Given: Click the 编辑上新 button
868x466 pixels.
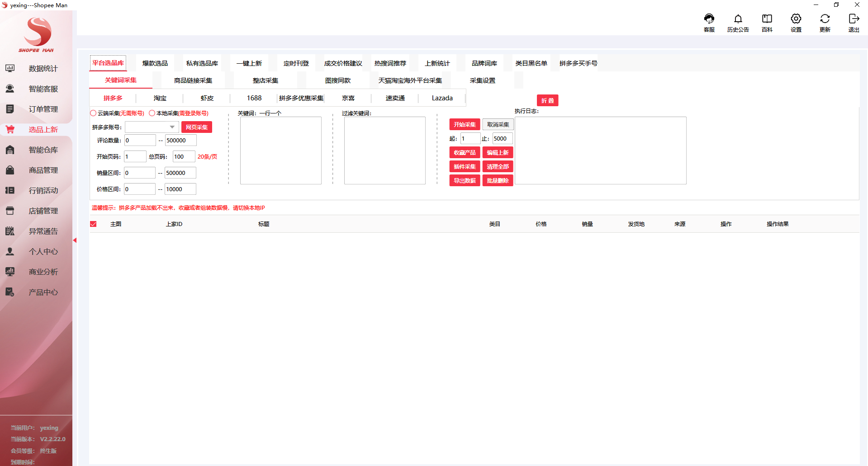Looking at the screenshot, I should click(498, 152).
